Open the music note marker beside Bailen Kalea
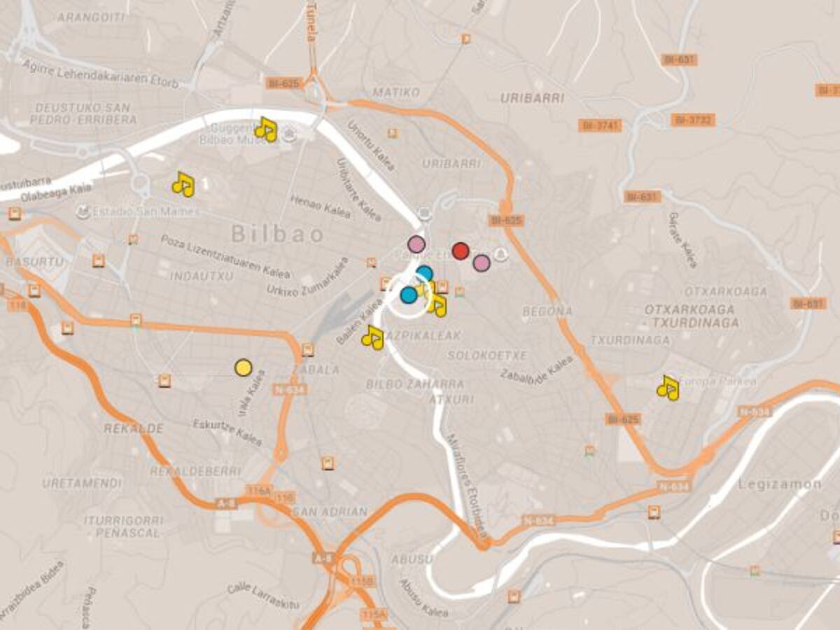840x630 pixels. 372,337
